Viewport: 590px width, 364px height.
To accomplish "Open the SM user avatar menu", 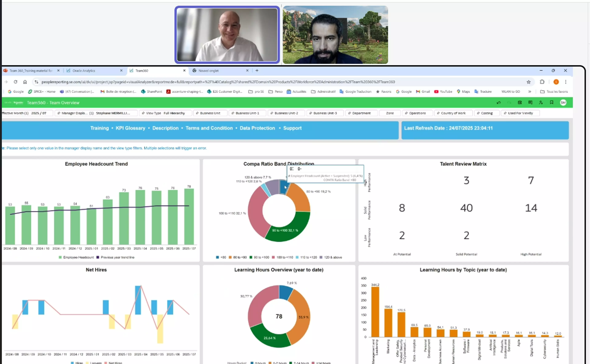I will pyautogui.click(x=563, y=103).
